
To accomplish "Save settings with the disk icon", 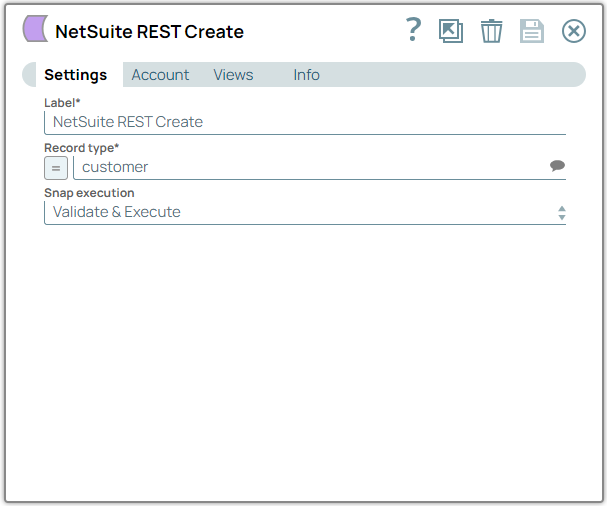I will click(x=532, y=31).
